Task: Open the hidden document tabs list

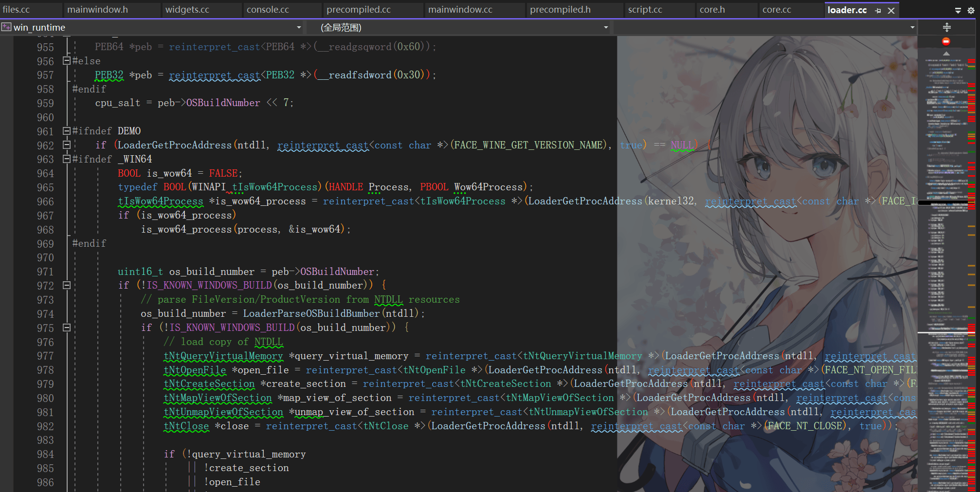Action: pyautogui.click(x=958, y=10)
